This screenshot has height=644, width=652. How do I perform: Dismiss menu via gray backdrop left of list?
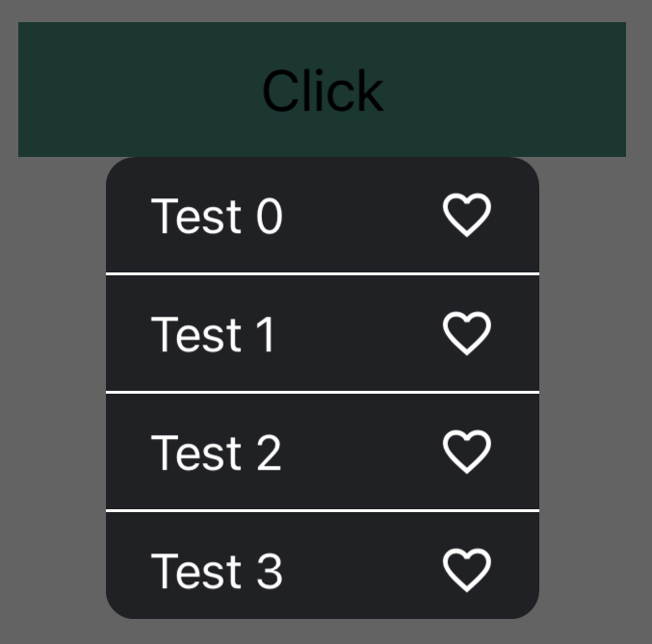[x=53, y=385]
